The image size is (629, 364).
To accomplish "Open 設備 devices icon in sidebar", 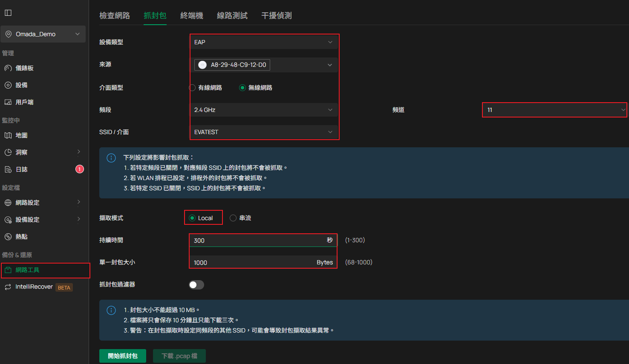I will coord(8,85).
